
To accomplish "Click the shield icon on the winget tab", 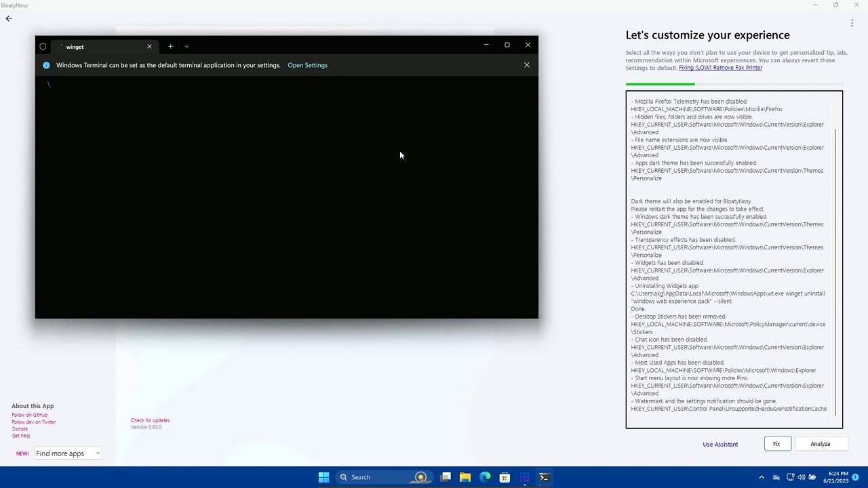I will click(x=43, y=46).
